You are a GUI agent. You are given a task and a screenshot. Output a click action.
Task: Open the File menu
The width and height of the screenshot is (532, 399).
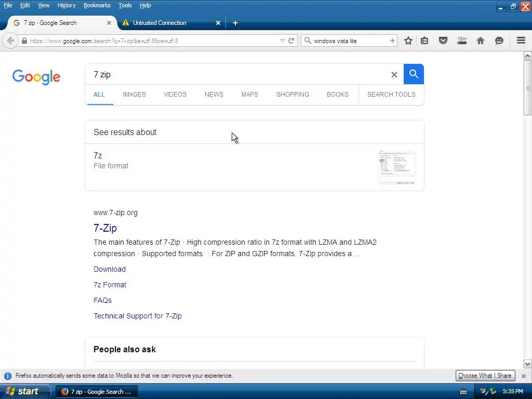click(8, 5)
